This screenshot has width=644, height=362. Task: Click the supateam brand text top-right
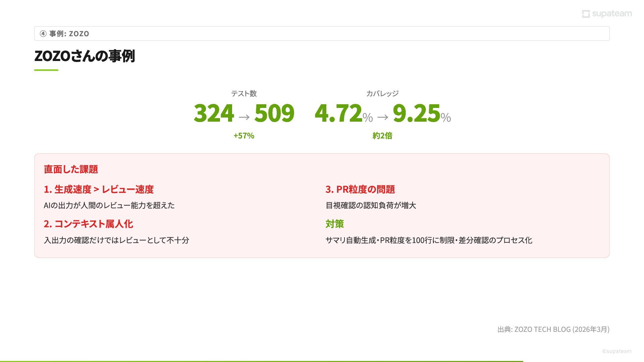pyautogui.click(x=612, y=14)
